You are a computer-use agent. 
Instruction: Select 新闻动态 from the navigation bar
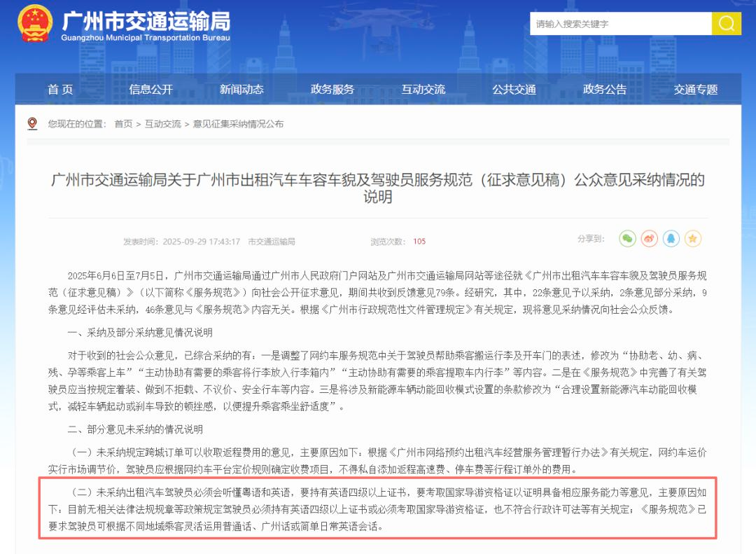[241, 90]
